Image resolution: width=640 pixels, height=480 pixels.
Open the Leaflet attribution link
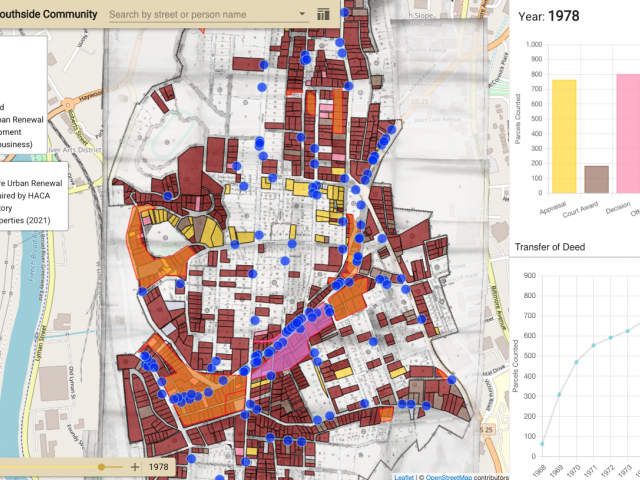point(403,476)
